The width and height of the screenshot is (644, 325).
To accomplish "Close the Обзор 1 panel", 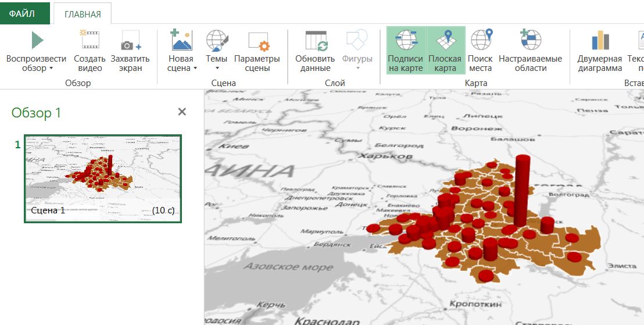I will tap(182, 112).
